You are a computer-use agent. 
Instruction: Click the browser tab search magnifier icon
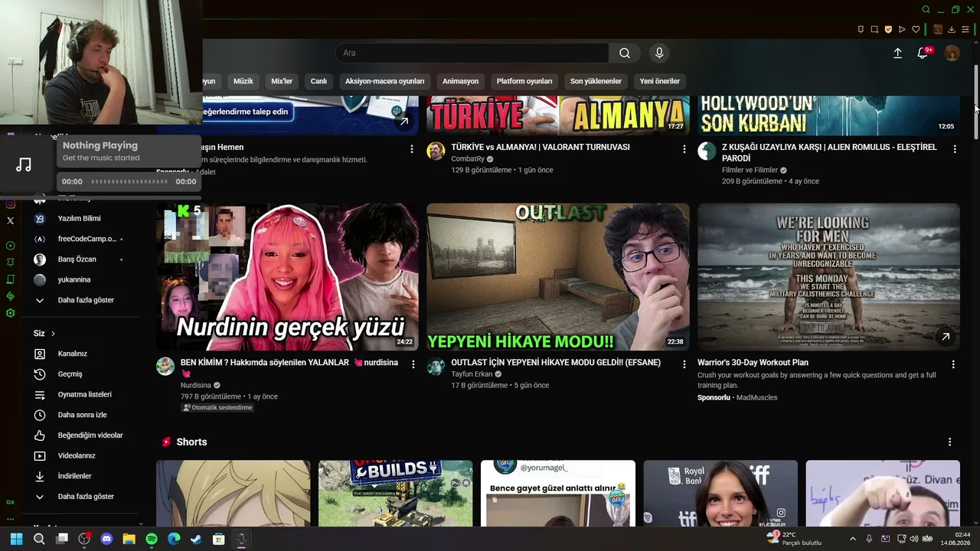coord(926,10)
